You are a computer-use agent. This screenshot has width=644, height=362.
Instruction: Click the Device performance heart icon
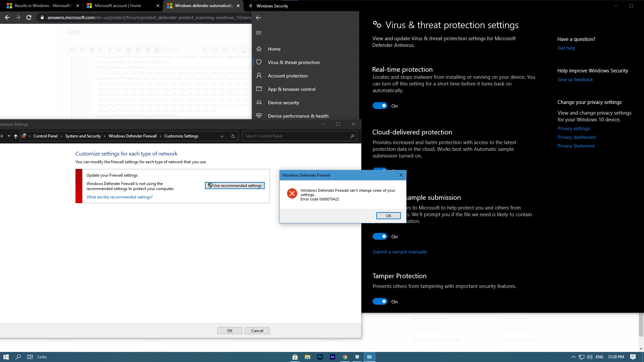coord(259,116)
